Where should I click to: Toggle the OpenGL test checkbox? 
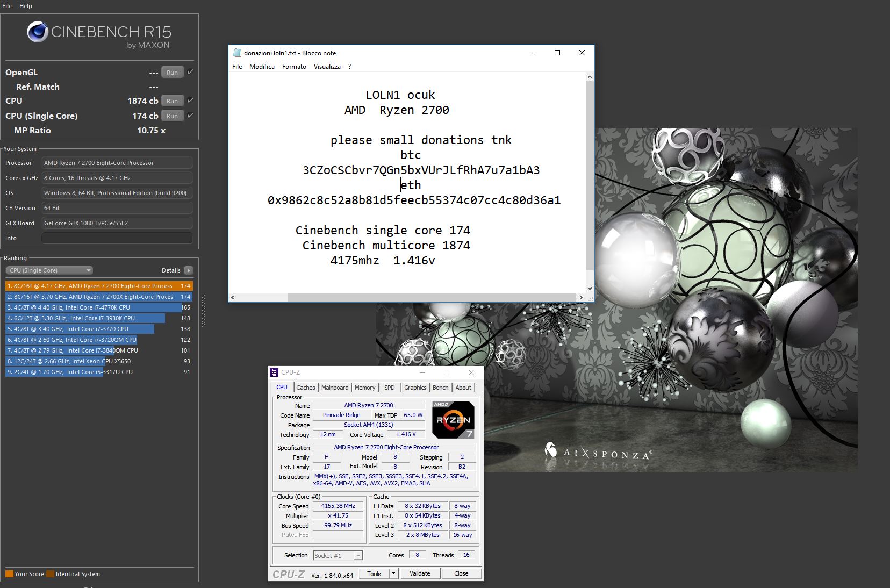click(190, 72)
